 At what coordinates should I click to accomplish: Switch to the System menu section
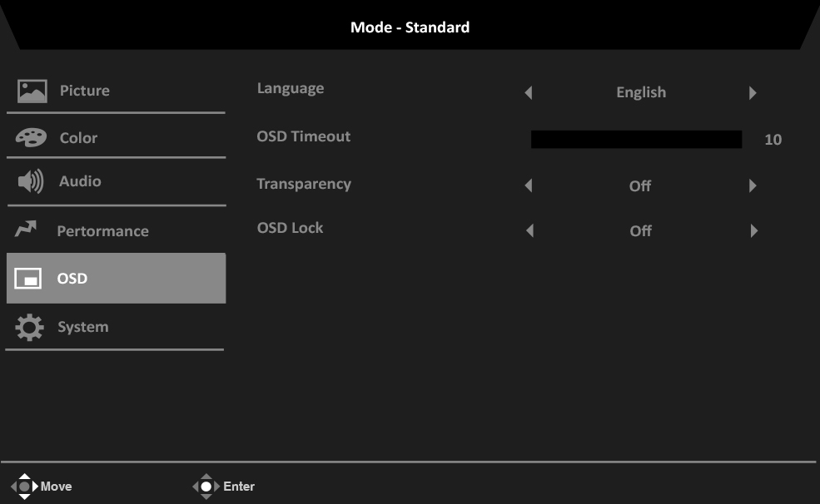[82, 327]
